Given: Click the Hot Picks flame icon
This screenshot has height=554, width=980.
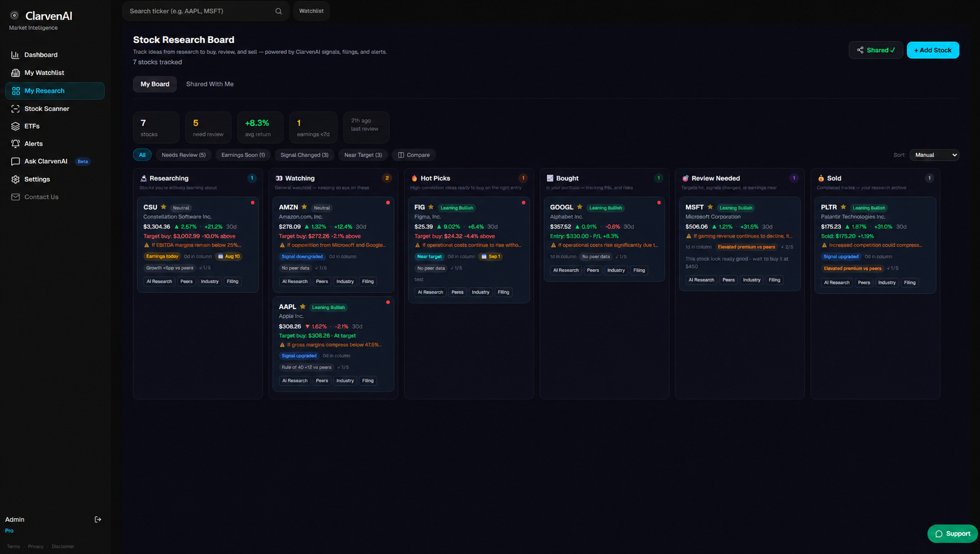Looking at the screenshot, I should point(414,178).
